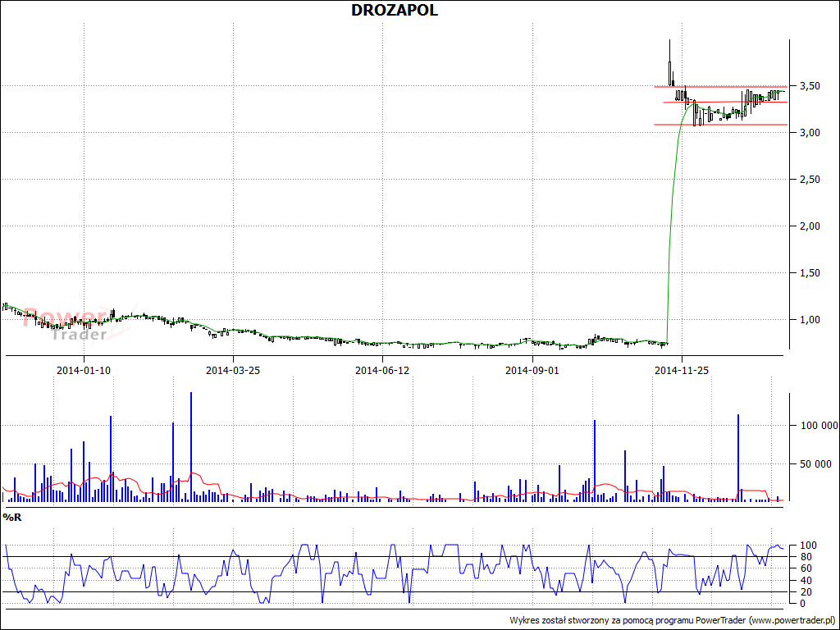Click the %R axis value 20
Viewport: 840px width, 630px height.
point(805,592)
